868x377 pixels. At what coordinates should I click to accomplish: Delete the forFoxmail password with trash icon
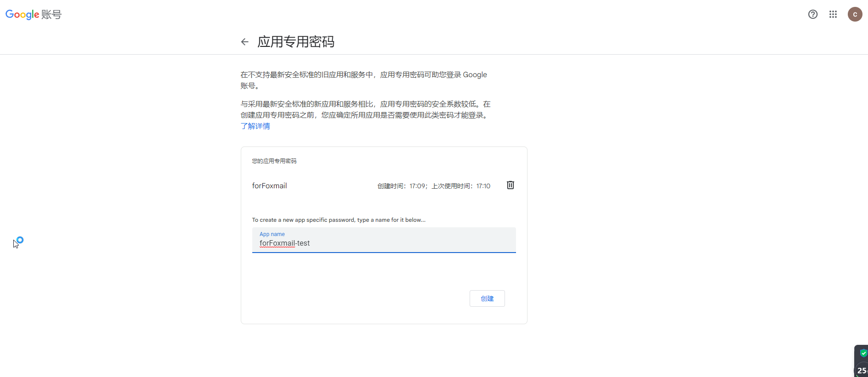[x=510, y=185]
